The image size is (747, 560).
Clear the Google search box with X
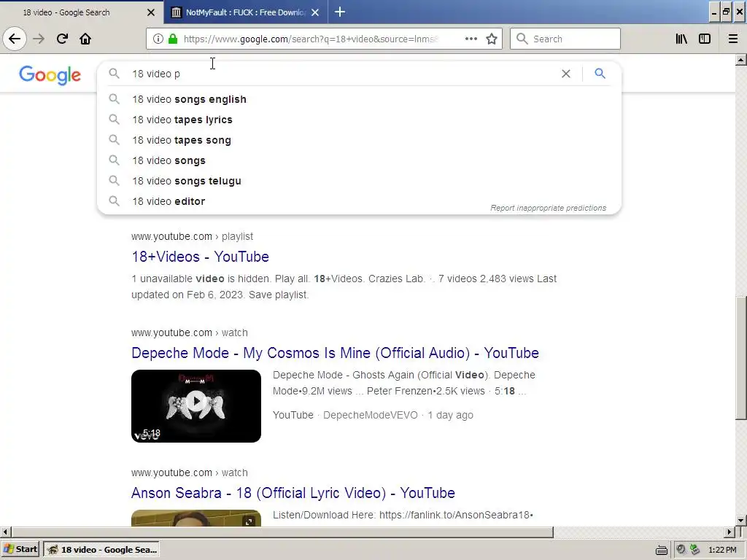565,74
